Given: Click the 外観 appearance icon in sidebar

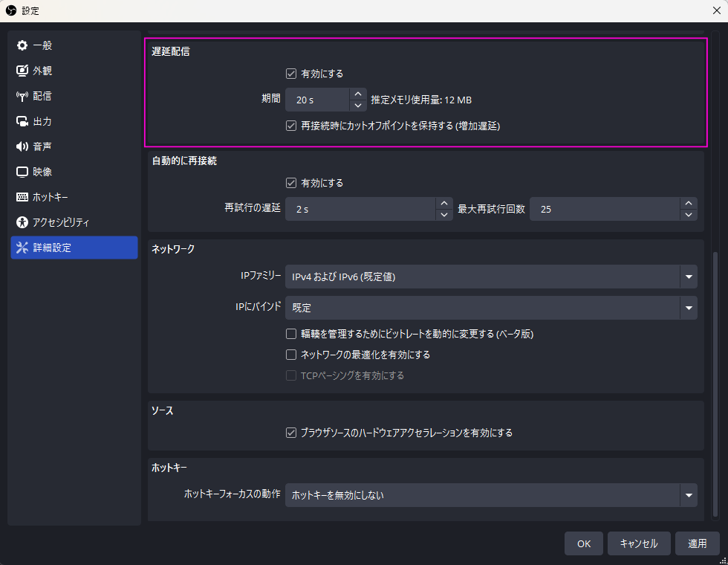Looking at the screenshot, I should click(22, 71).
